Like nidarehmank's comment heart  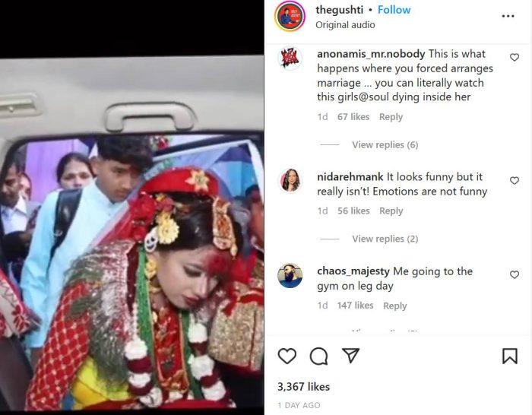[515, 181]
